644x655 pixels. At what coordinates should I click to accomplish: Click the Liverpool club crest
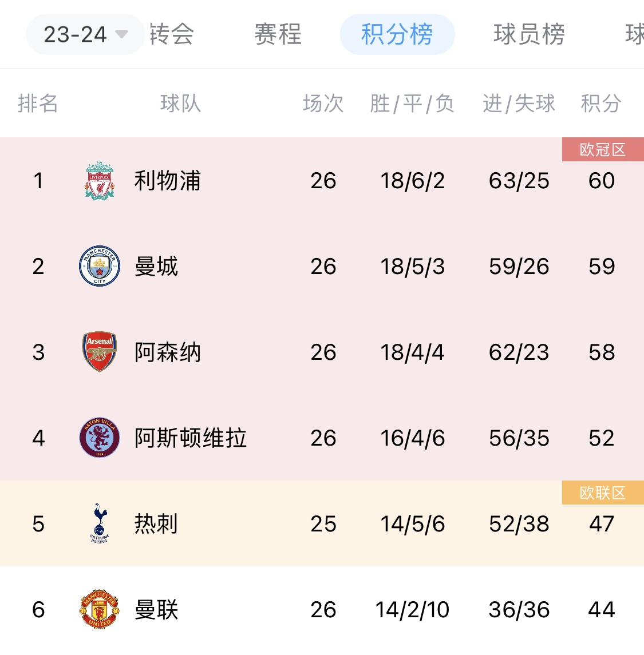click(x=100, y=180)
